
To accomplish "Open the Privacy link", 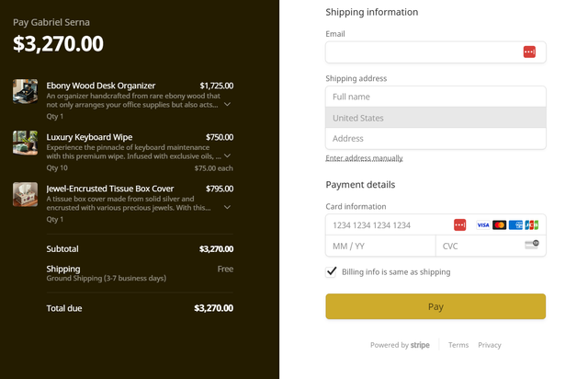I will 490,345.
